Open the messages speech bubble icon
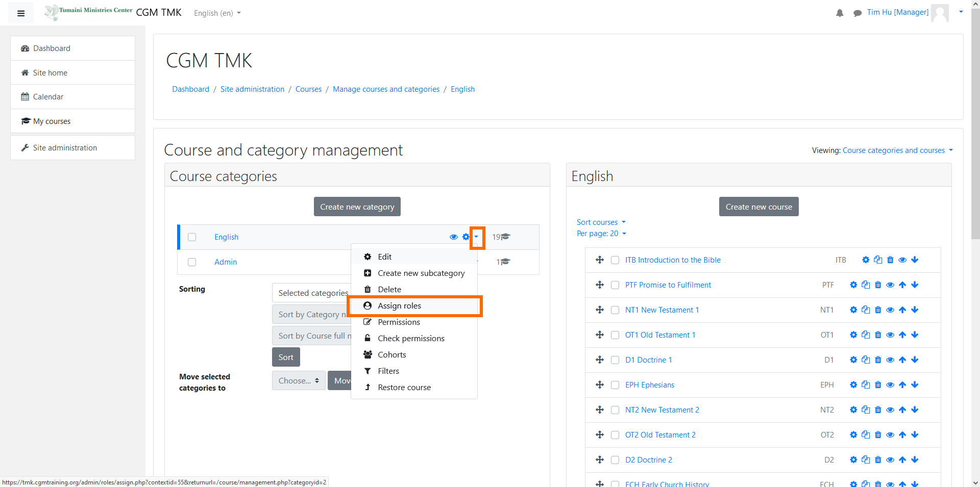 857,13
